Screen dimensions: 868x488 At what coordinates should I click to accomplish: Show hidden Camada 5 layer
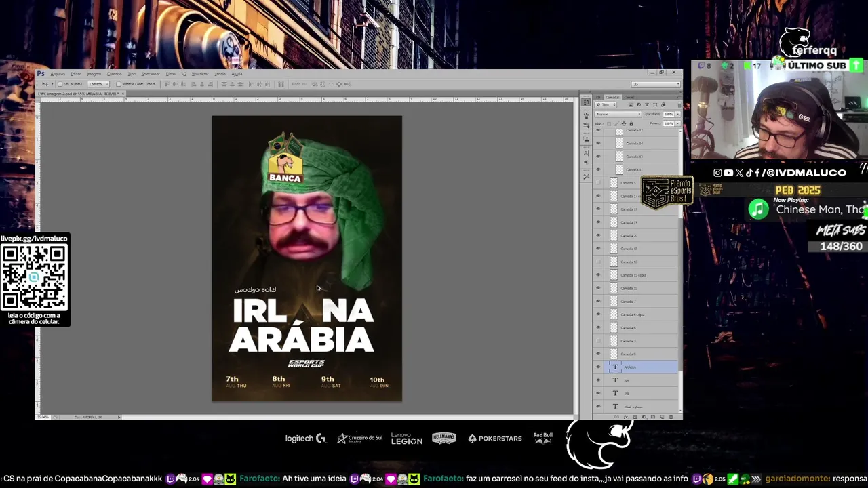tap(598, 183)
